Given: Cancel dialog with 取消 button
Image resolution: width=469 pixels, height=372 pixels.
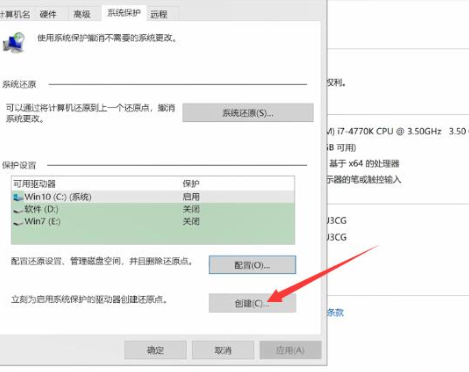Looking at the screenshot, I should [x=223, y=350].
